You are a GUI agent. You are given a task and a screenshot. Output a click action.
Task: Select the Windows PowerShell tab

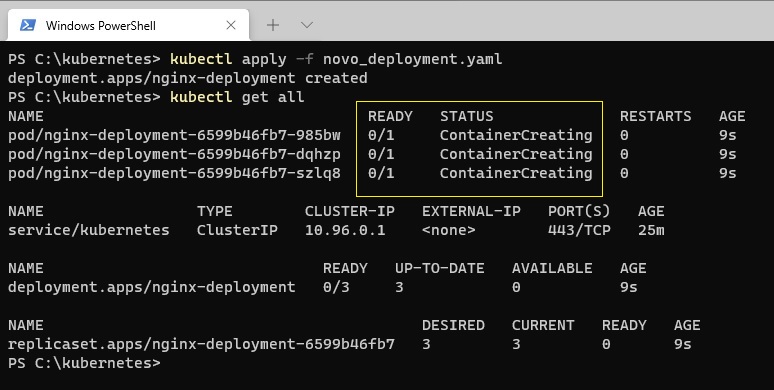[128, 25]
